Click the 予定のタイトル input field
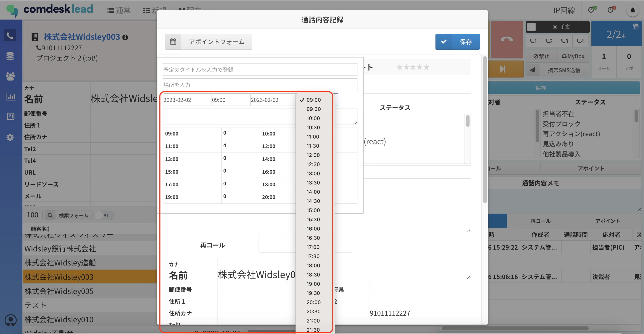The image size is (644, 334). coord(260,69)
